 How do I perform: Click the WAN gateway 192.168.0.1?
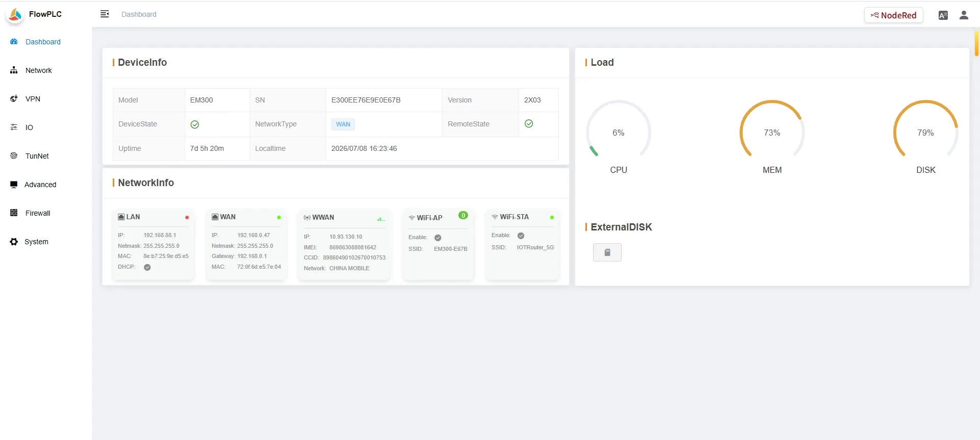(252, 256)
